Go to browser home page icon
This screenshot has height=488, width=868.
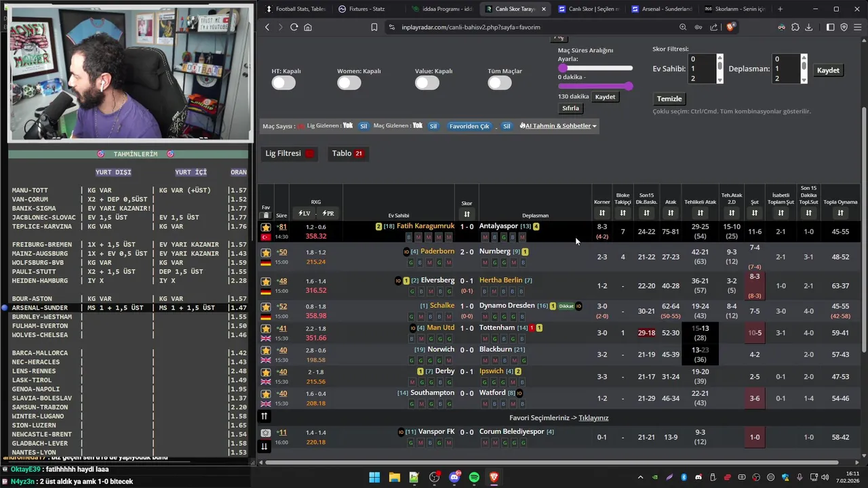[308, 27]
